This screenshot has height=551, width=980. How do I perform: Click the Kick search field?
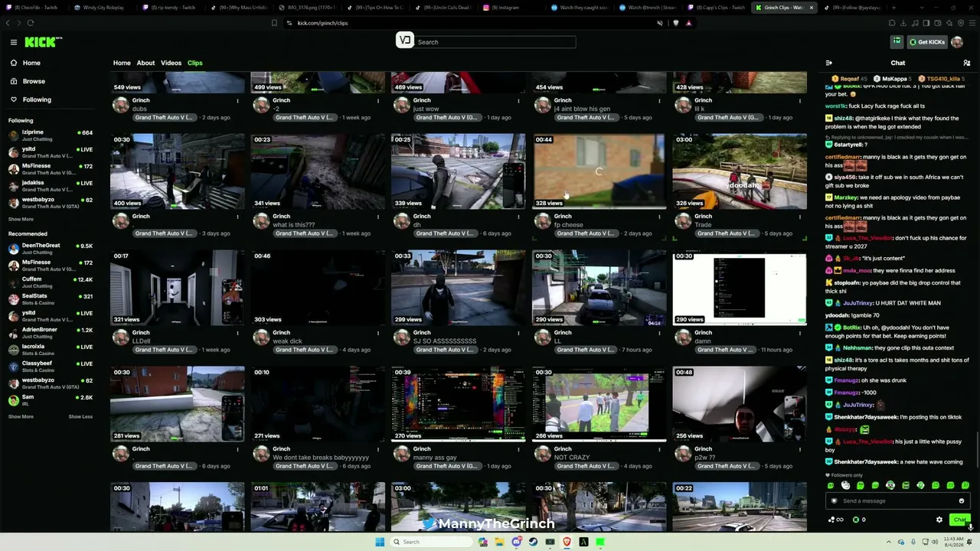click(x=495, y=42)
